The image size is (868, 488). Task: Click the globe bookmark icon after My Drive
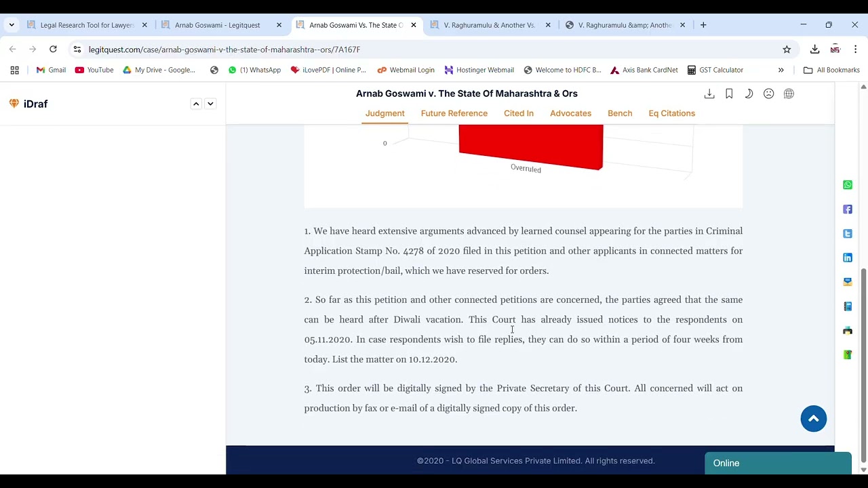click(214, 70)
